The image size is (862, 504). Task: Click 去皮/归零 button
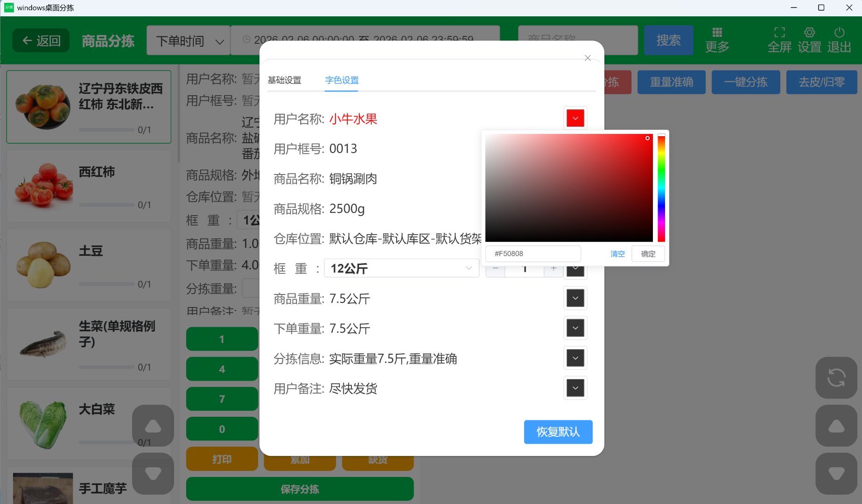point(821,82)
